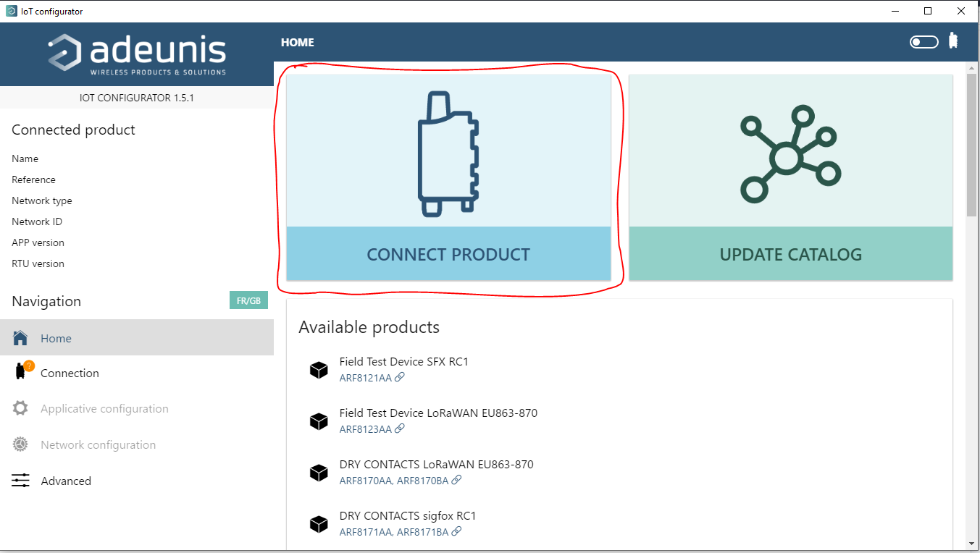
Task: Click the Connect Product device icon tile
Action: (448, 151)
